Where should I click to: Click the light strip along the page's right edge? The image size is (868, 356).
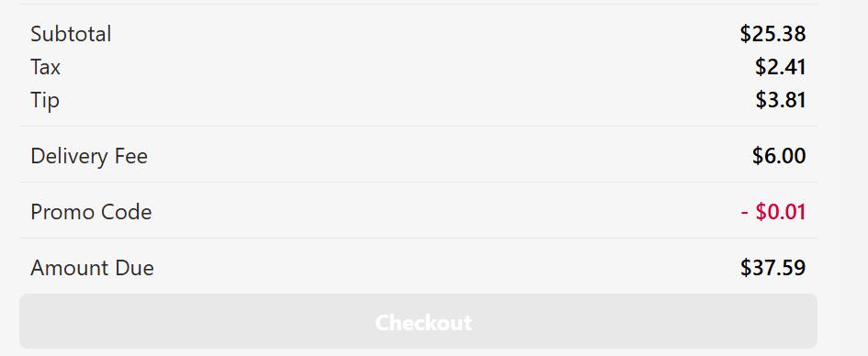854,178
